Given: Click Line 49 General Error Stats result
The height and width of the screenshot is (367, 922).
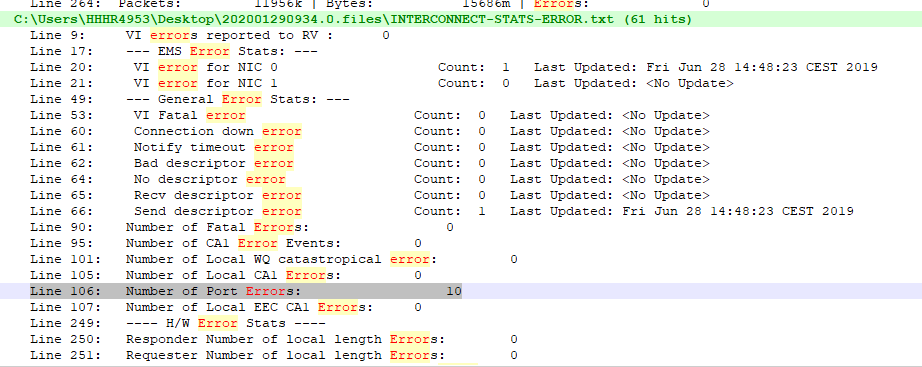Looking at the screenshot, I should pos(190,99).
